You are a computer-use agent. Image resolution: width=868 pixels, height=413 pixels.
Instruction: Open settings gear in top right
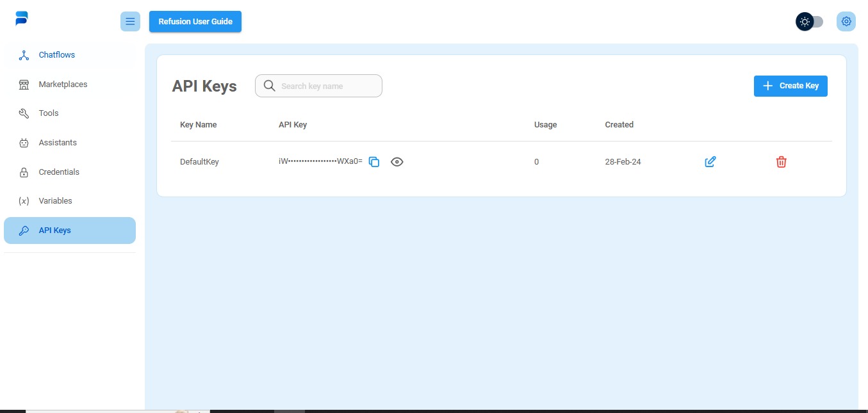[x=846, y=22]
